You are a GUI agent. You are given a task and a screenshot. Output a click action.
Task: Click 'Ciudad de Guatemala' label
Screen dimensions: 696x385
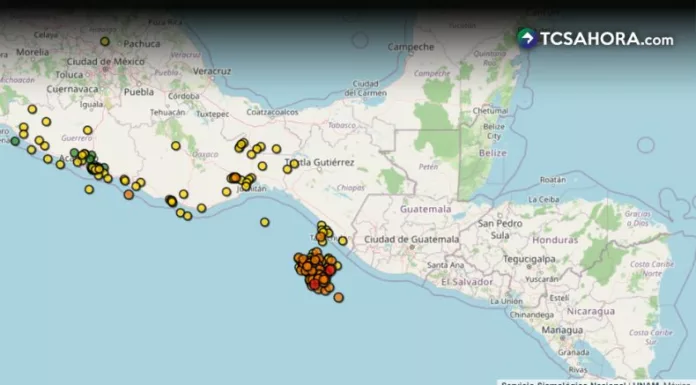[411, 239]
